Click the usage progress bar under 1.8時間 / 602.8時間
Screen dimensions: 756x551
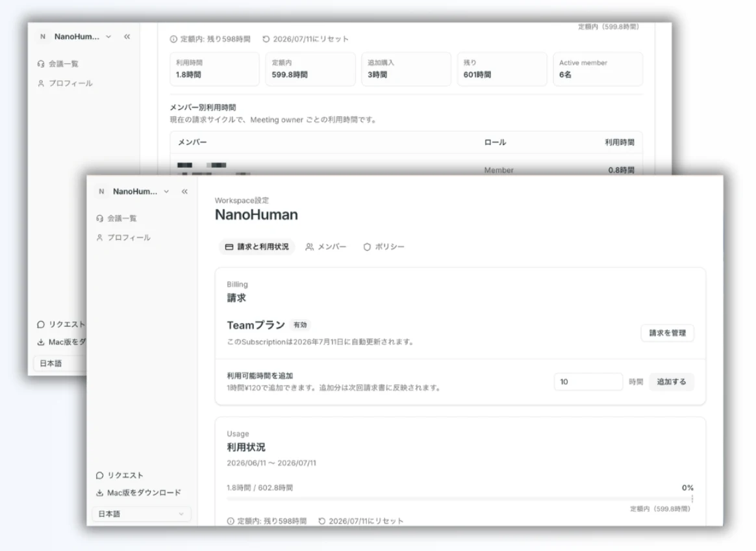460,499
